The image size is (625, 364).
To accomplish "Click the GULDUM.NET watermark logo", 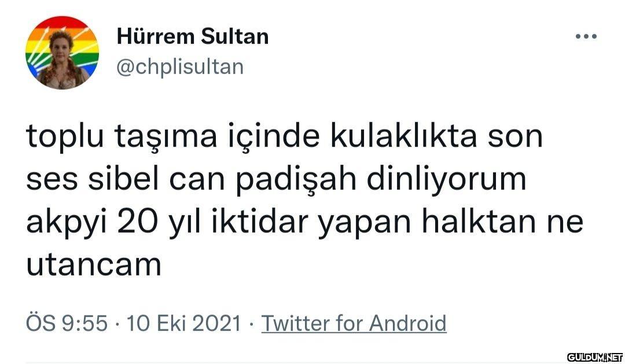I will click(x=595, y=357).
